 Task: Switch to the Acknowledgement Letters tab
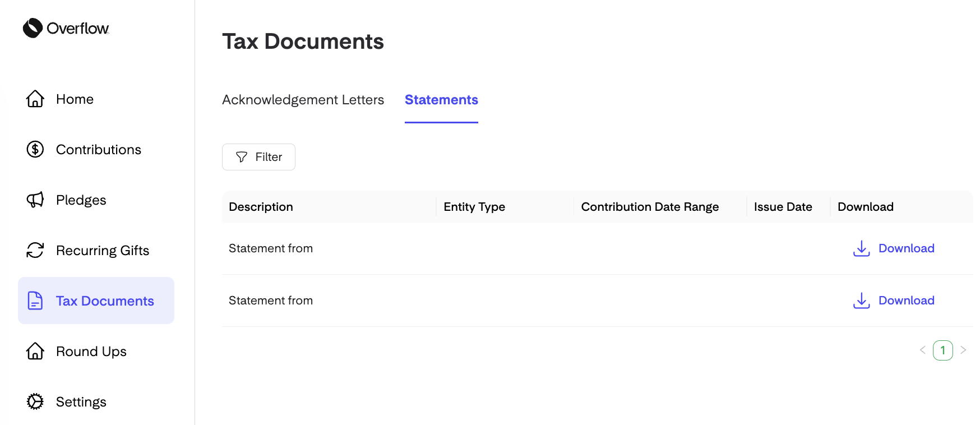pos(303,100)
